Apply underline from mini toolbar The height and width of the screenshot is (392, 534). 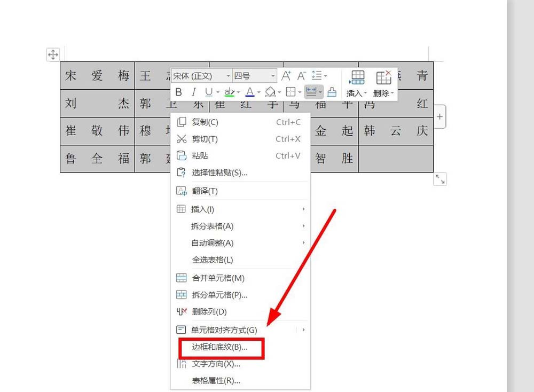(208, 92)
